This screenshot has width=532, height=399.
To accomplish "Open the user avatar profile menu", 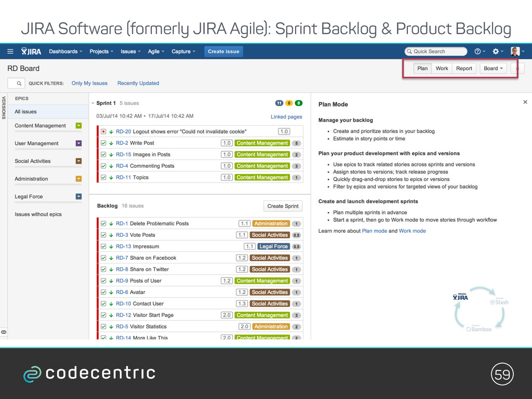I will (x=515, y=51).
